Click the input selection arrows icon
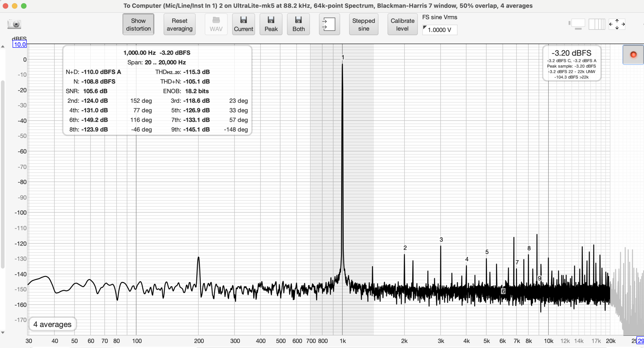 (329, 24)
